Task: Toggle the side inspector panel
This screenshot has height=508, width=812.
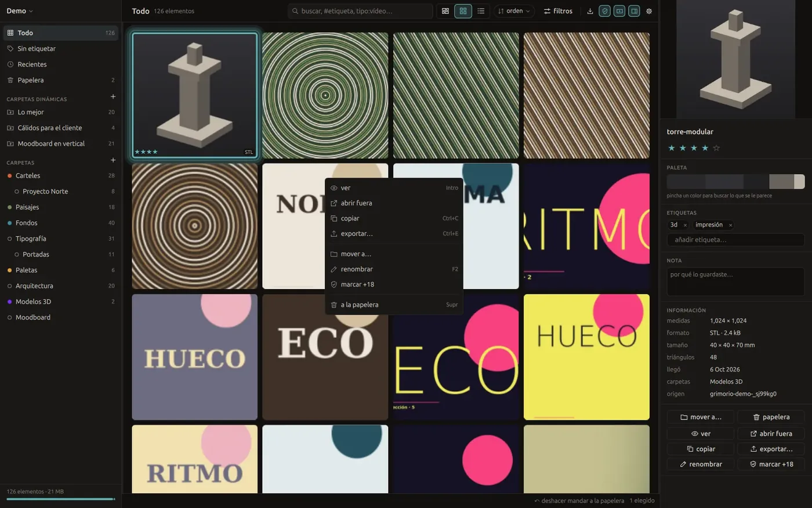Action: tap(635, 11)
